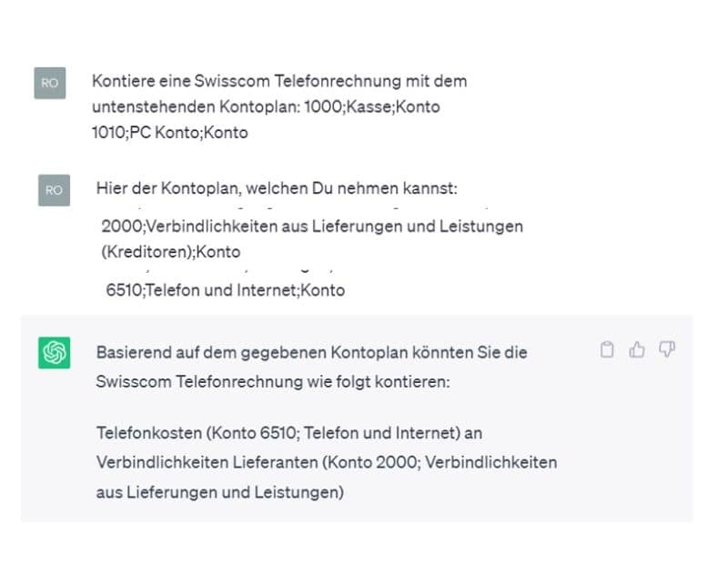This screenshot has height=574, width=728.
Task: Click the green ChatGPT logo avatar
Action: [x=54, y=353]
